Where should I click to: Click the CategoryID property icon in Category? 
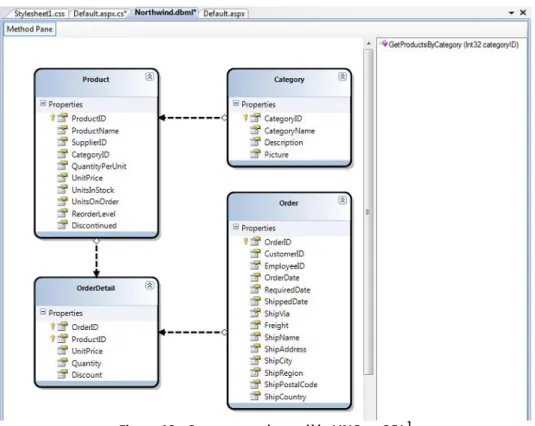pyautogui.click(x=255, y=118)
